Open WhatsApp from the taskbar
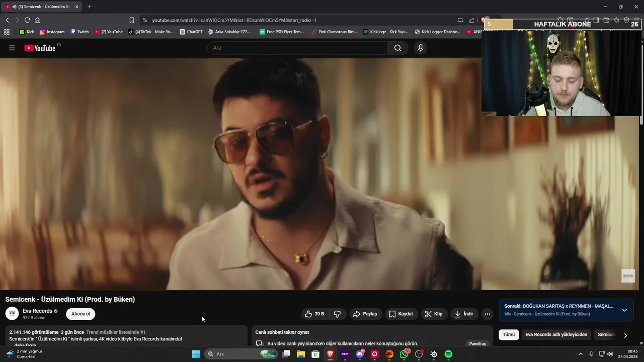 [x=405, y=354]
